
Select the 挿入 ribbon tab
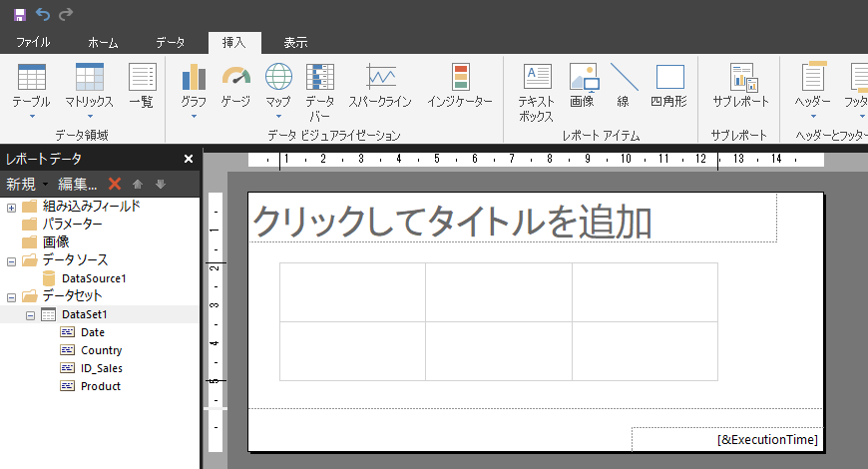[x=234, y=43]
